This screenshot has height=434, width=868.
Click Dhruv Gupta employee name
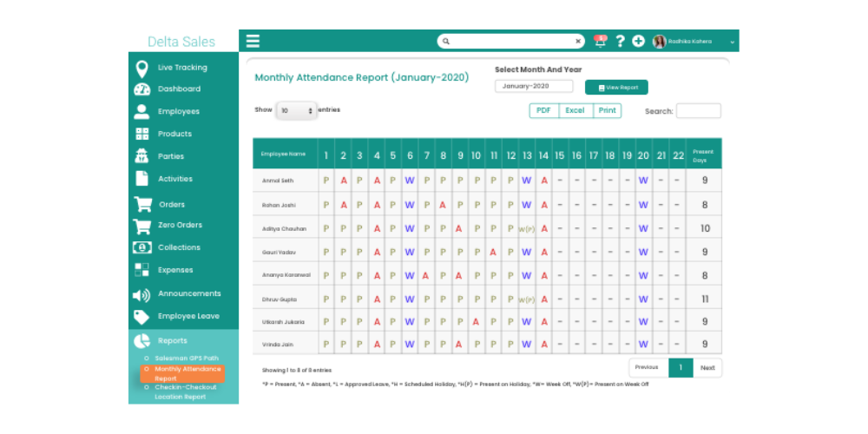point(279,299)
